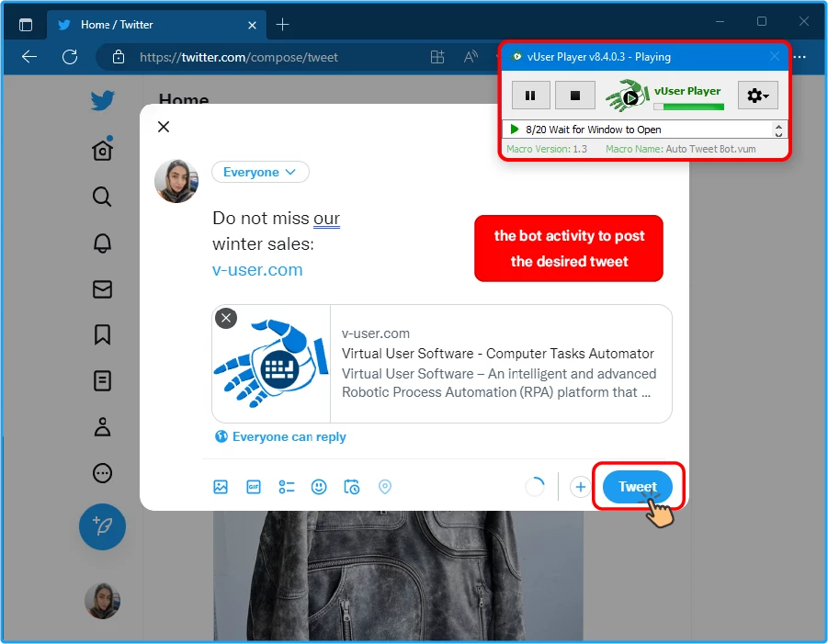Schedule the tweet with calendar icon
Image resolution: width=828 pixels, height=644 pixels.
pyautogui.click(x=352, y=487)
